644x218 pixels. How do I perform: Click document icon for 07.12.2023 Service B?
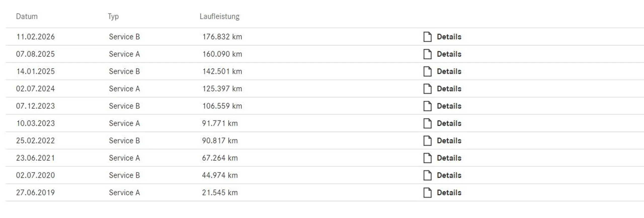click(x=427, y=106)
